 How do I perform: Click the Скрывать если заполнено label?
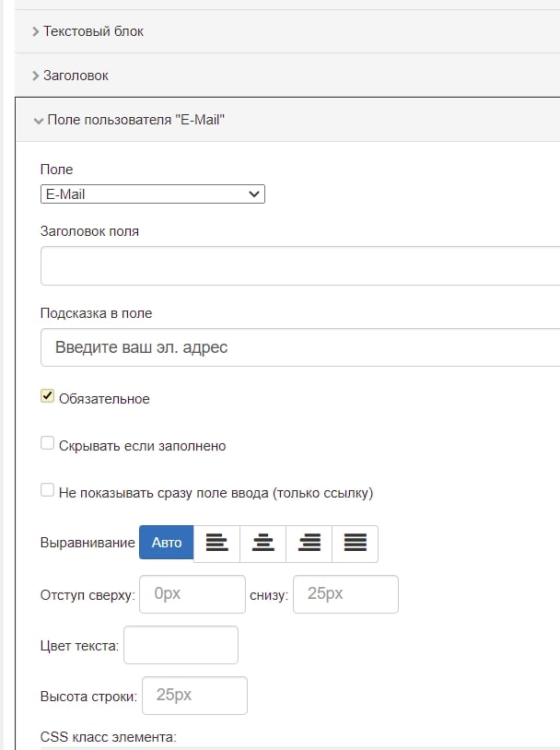click(x=142, y=446)
